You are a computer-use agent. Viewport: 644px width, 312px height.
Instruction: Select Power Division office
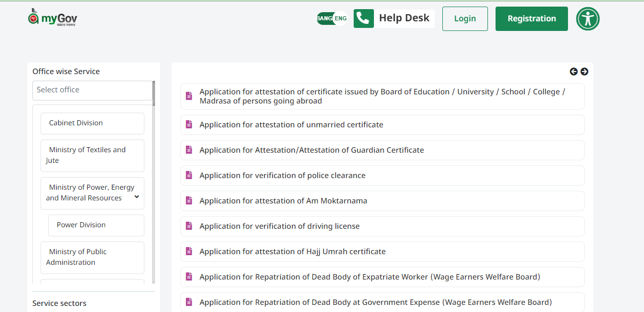96,225
